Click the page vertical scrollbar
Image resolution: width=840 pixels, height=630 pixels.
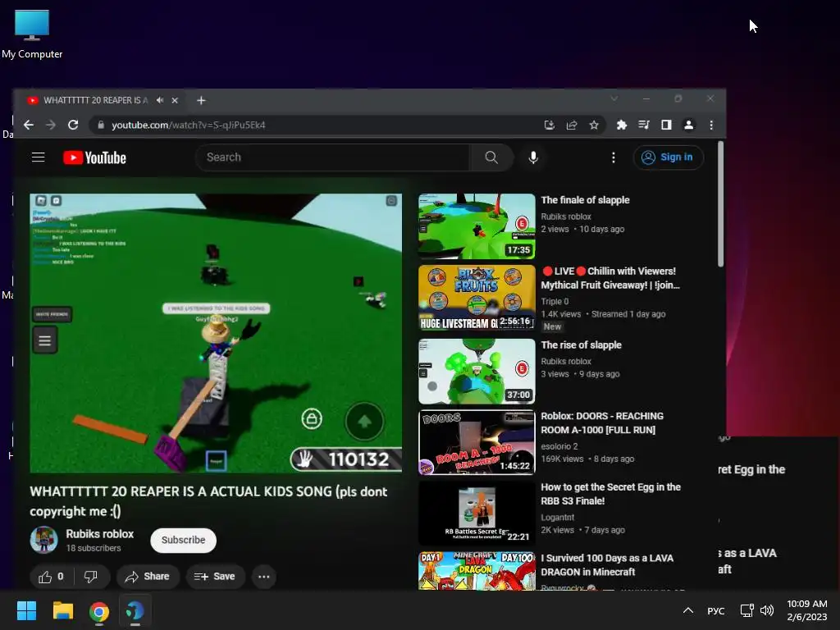tap(720, 203)
